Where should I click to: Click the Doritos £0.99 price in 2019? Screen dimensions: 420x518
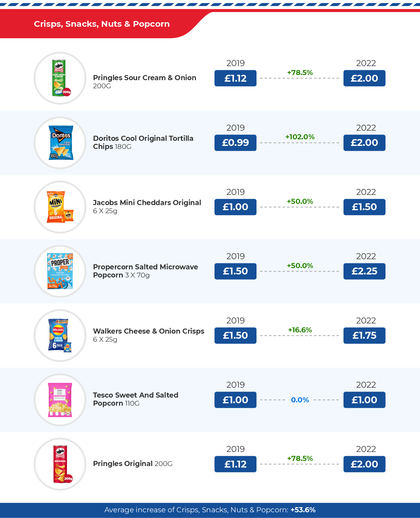(x=235, y=143)
